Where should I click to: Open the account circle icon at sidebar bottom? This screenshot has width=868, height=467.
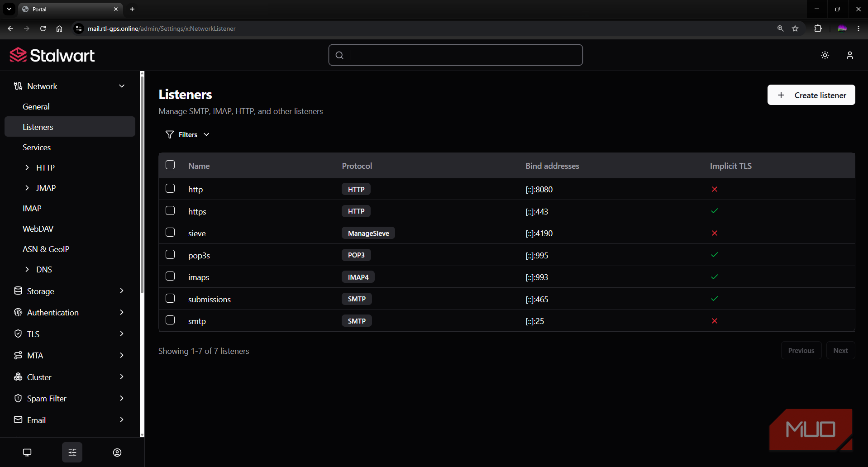[117, 452]
